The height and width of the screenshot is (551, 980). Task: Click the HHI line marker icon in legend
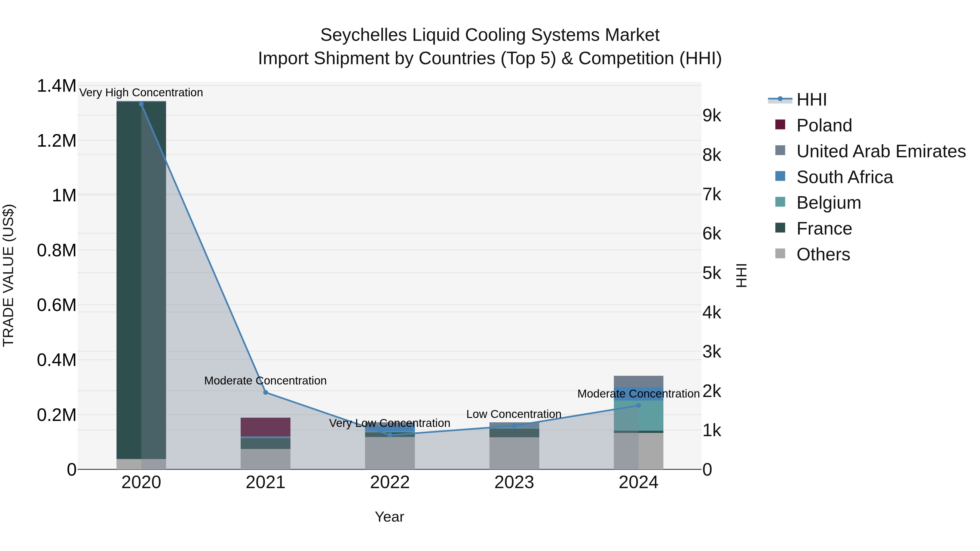780,99
